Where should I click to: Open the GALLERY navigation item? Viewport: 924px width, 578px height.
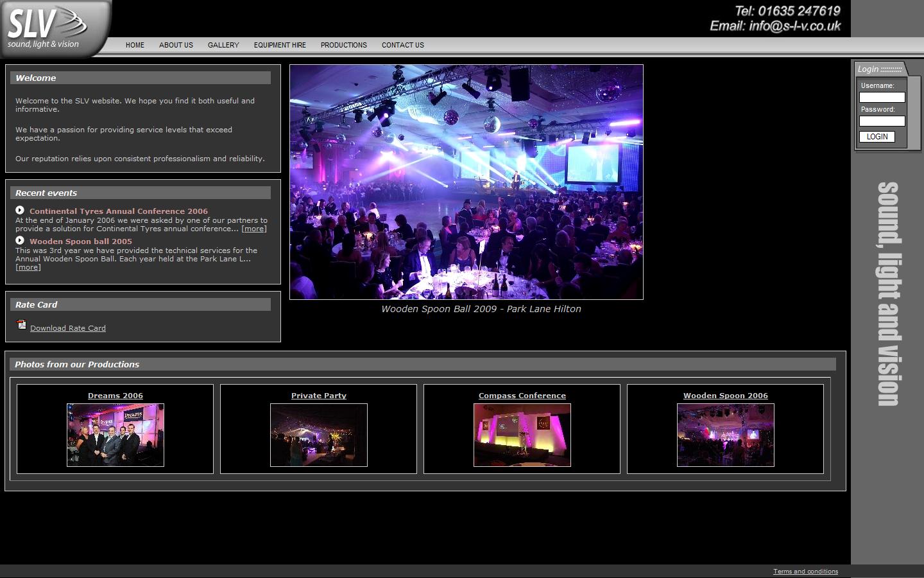click(223, 45)
